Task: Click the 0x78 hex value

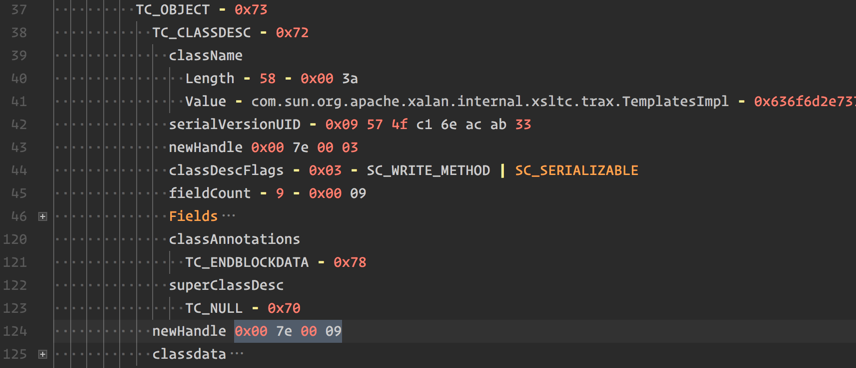Action: [350, 263]
